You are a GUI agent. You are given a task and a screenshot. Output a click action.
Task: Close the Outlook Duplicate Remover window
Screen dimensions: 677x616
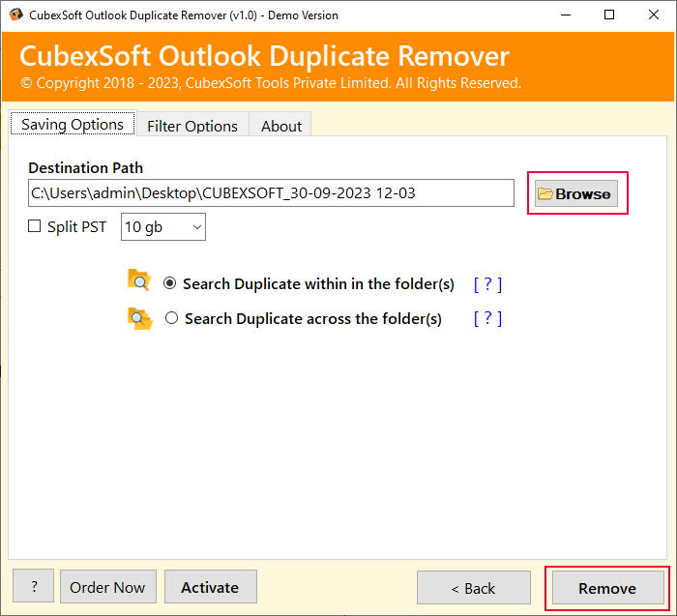pyautogui.click(x=654, y=15)
